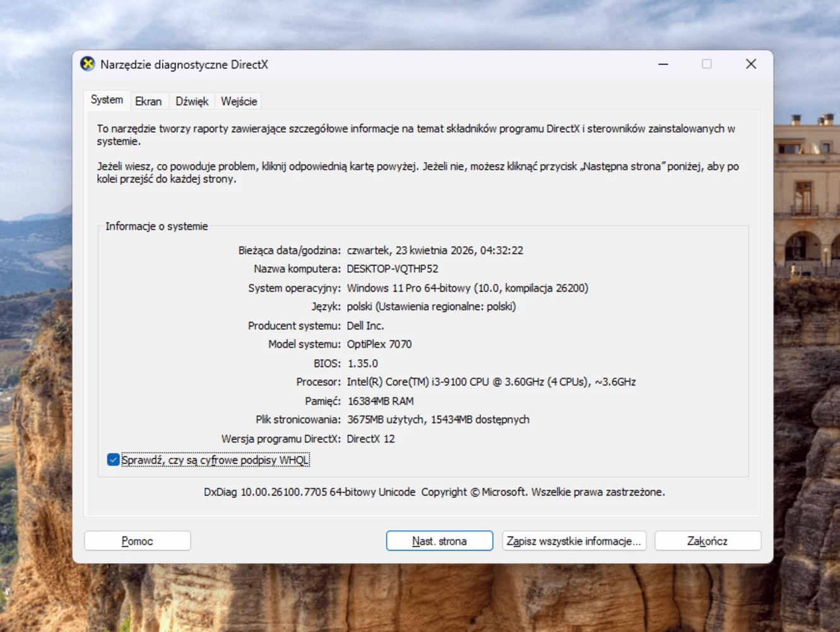
Task: Click the DxDiag copyright line at bottom
Action: [434, 492]
